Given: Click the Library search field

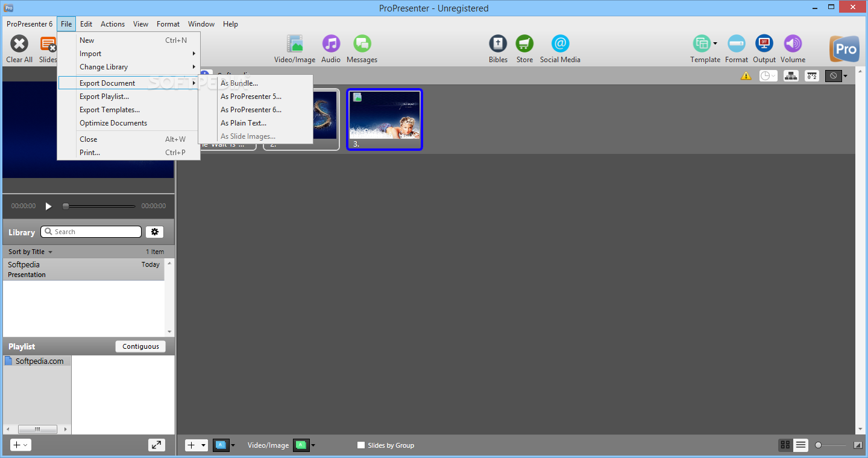Looking at the screenshot, I should click(x=91, y=232).
